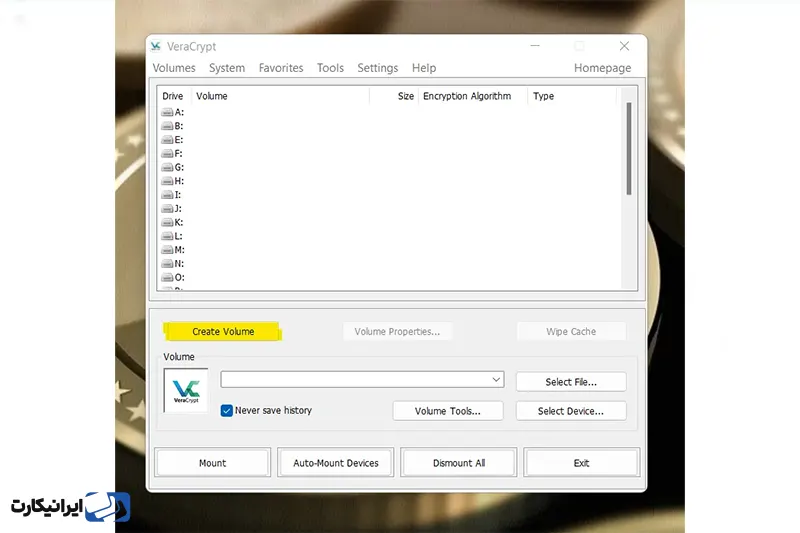This screenshot has height=533, width=800.
Task: Click the Select File button
Action: (571, 382)
